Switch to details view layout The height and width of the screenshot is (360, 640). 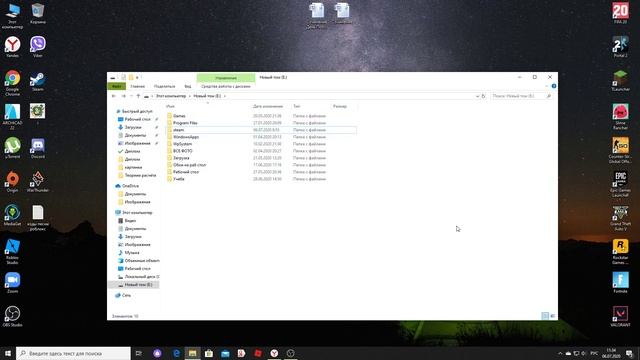coord(545,316)
